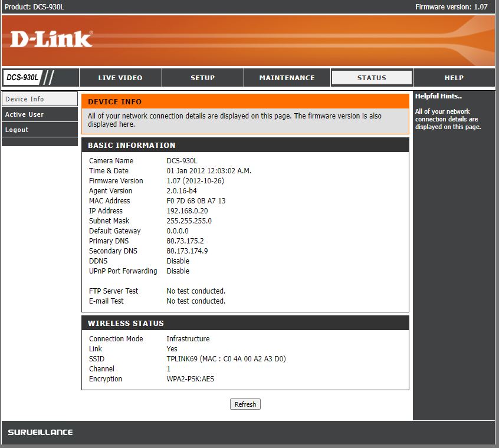Click the E-mail Test label
The width and height of the screenshot is (499, 448).
(x=106, y=301)
